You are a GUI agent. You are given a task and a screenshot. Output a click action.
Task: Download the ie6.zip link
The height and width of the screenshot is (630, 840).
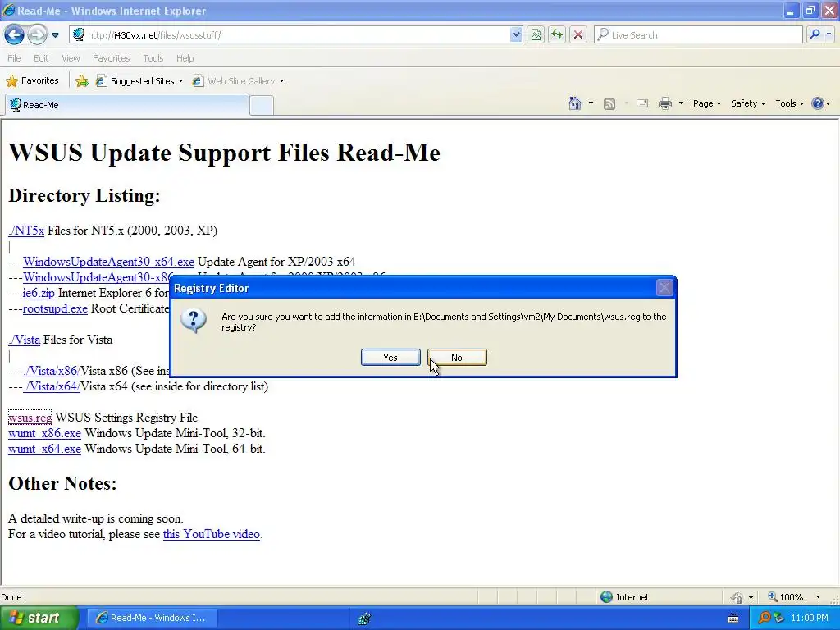coord(39,293)
